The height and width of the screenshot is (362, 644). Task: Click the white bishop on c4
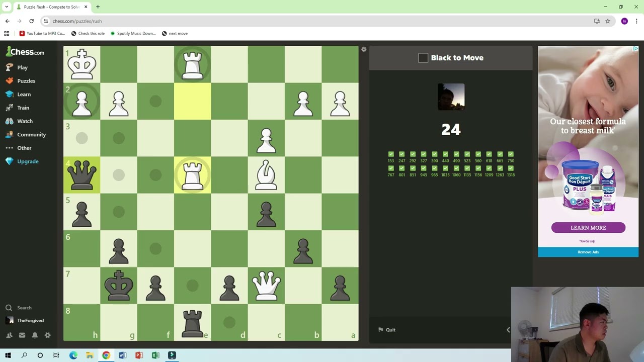pos(266,175)
